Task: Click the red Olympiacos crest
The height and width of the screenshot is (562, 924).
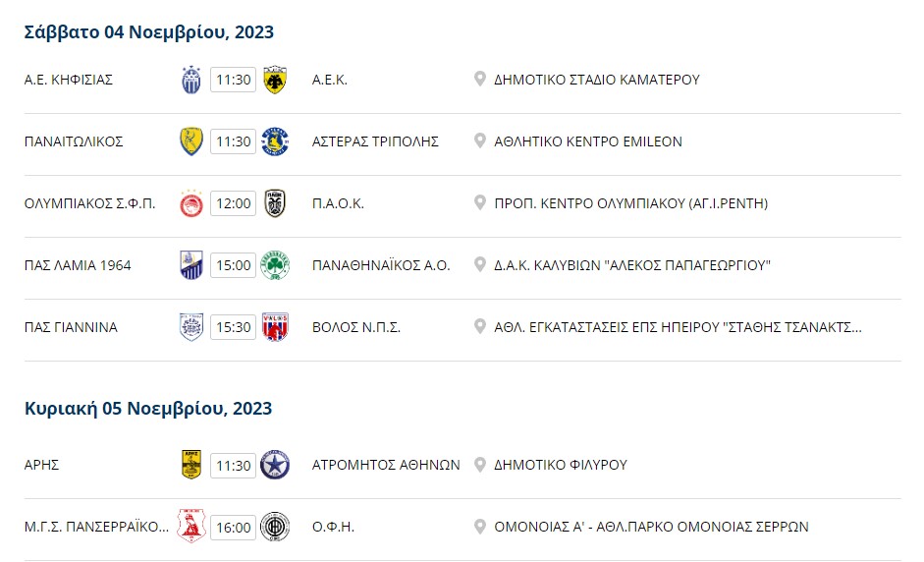Action: [191, 203]
